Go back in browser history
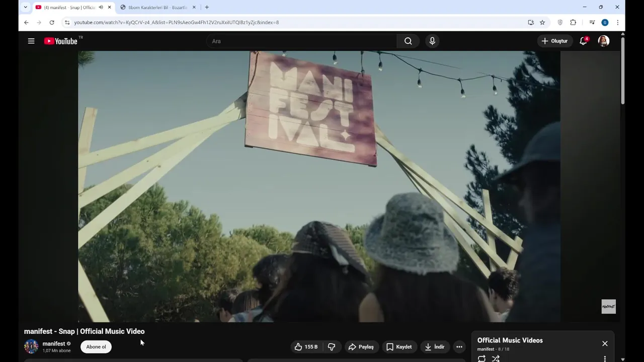 (26, 22)
